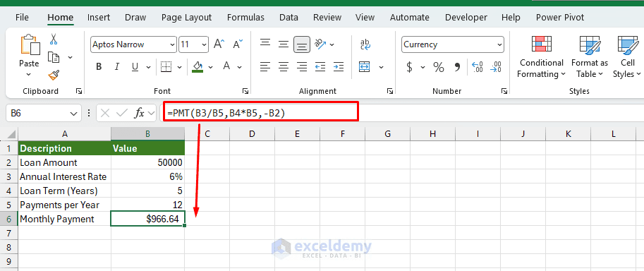Click the Copy icon
The image size is (644, 271).
(x=54, y=57)
